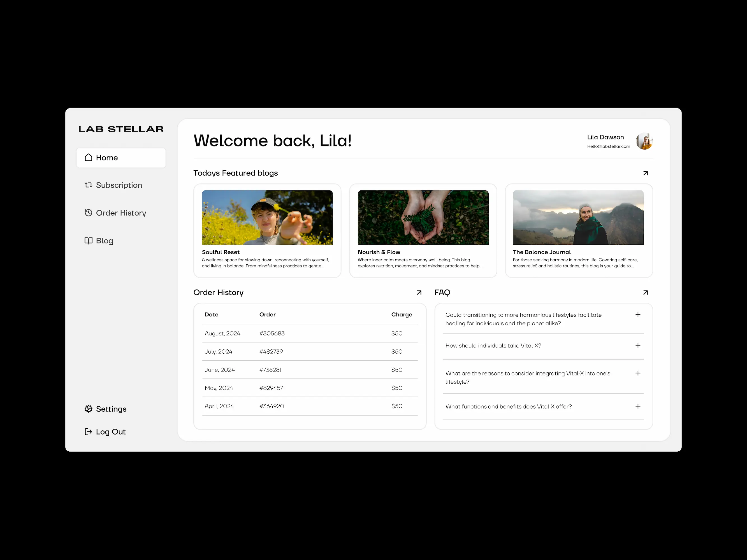Open full Order History via arrow icon
The width and height of the screenshot is (747, 560).
click(419, 293)
